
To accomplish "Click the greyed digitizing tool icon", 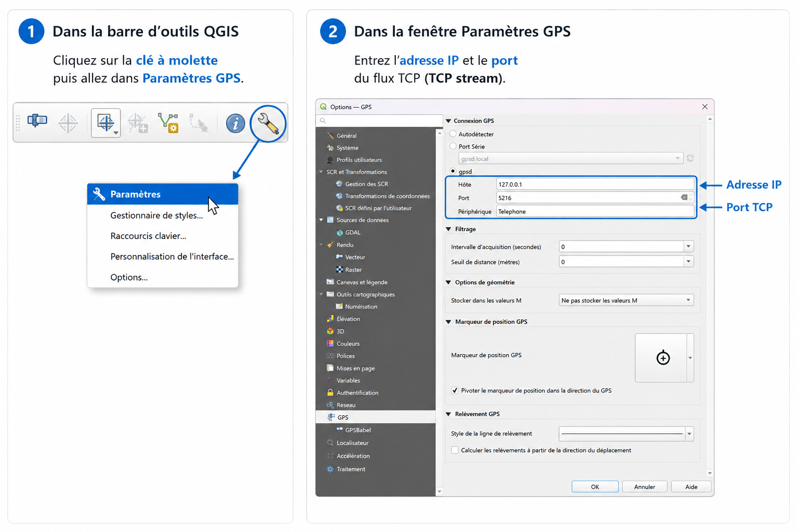I will coord(199,123).
